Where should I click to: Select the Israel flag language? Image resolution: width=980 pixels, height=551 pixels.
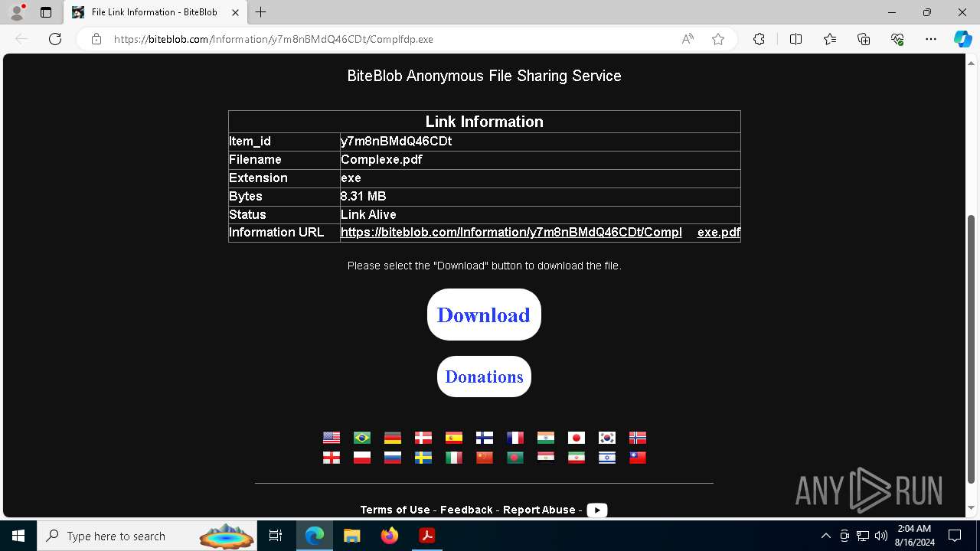[607, 458]
